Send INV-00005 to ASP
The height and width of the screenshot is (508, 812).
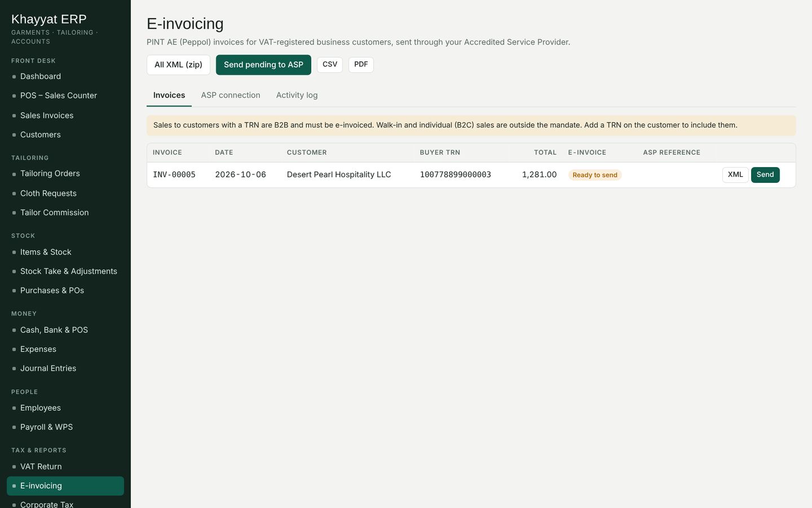[x=765, y=175]
